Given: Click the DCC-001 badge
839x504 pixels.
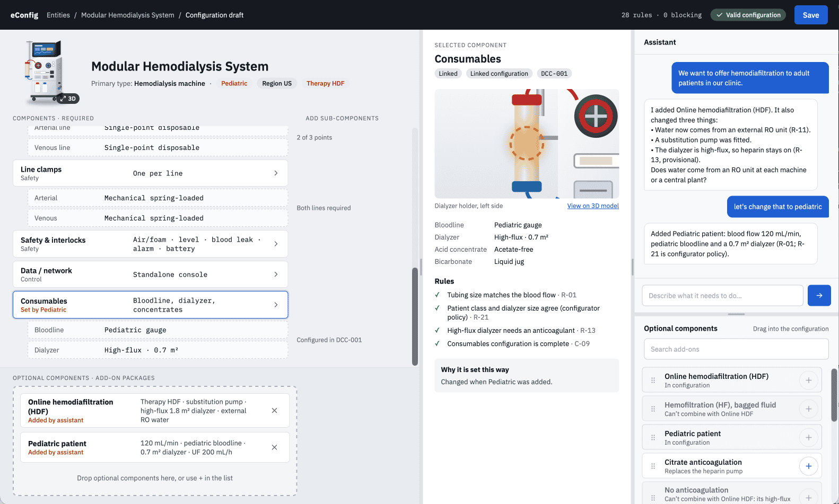Looking at the screenshot, I should tap(554, 74).
